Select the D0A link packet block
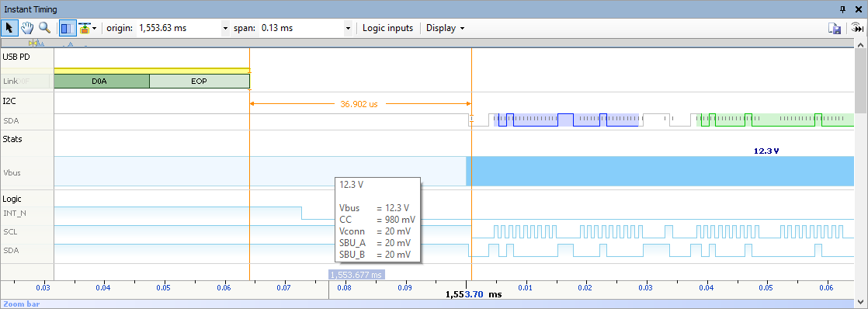 point(102,82)
